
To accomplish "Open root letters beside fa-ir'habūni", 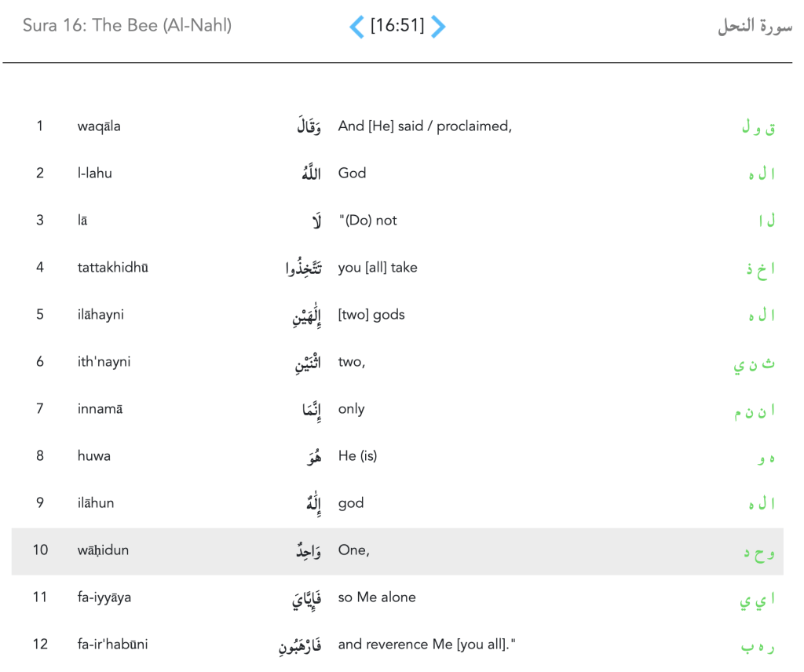I will [x=758, y=646].
